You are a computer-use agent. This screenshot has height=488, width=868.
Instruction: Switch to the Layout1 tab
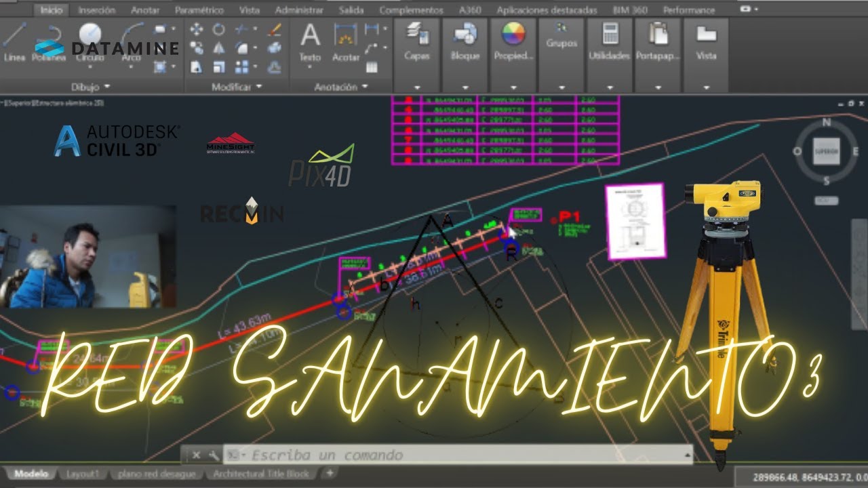(x=83, y=474)
